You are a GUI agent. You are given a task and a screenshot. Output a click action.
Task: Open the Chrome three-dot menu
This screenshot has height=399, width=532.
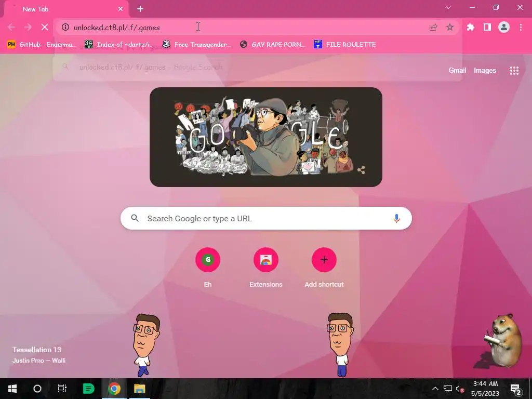pyautogui.click(x=521, y=27)
